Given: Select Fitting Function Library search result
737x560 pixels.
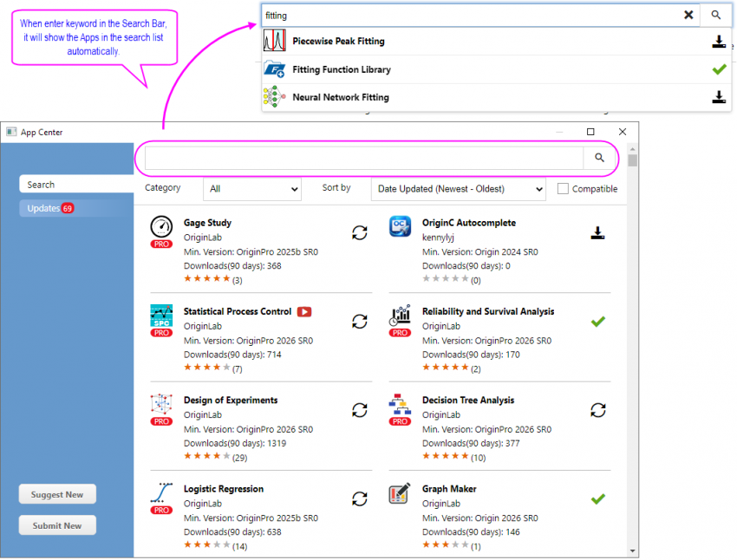Looking at the screenshot, I should coord(496,69).
